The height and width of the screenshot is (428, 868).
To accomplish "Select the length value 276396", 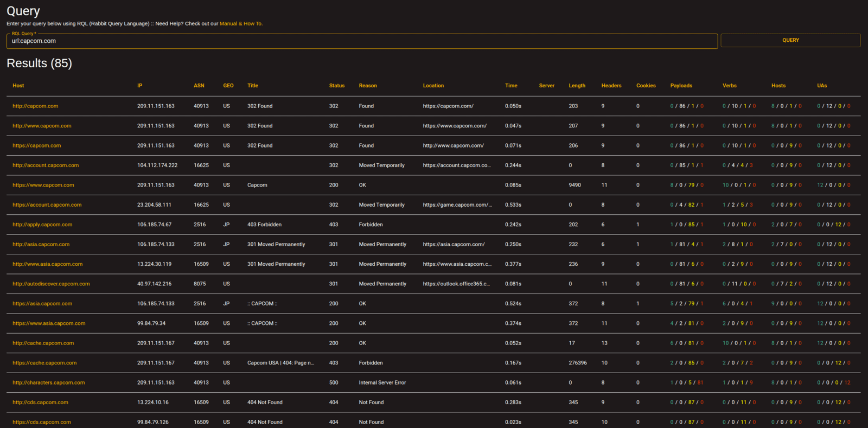I will pos(578,363).
